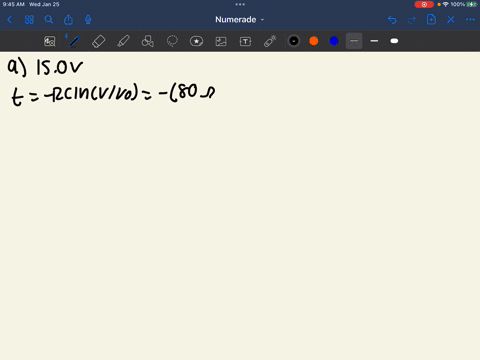Open the thumbnail grid view

(29, 20)
